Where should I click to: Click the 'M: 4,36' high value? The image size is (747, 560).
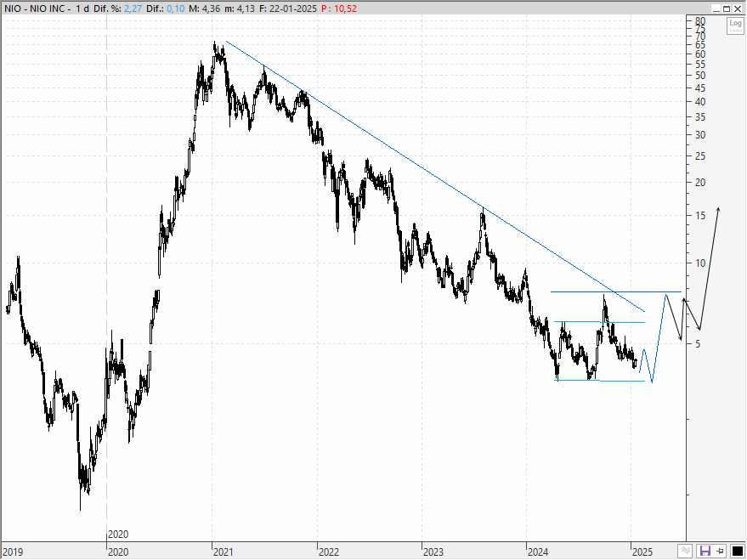click(x=205, y=8)
